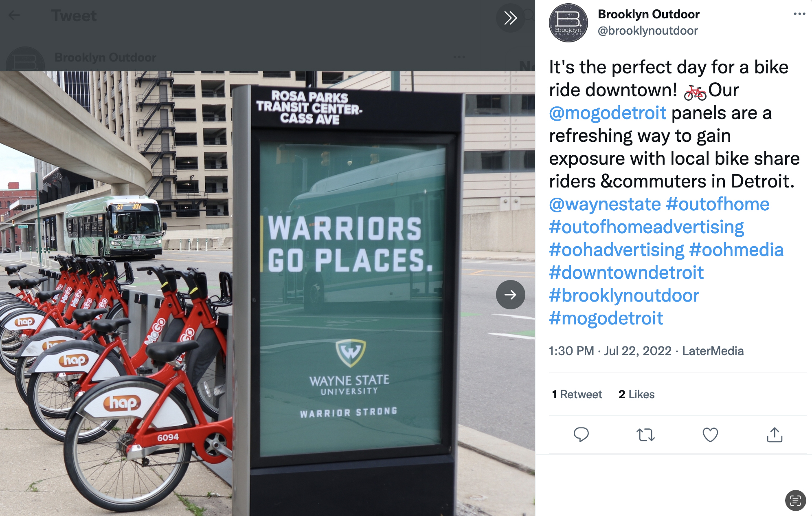This screenshot has height=516, width=812.
Task: Go to next photo with arrow button
Action: pos(510,295)
